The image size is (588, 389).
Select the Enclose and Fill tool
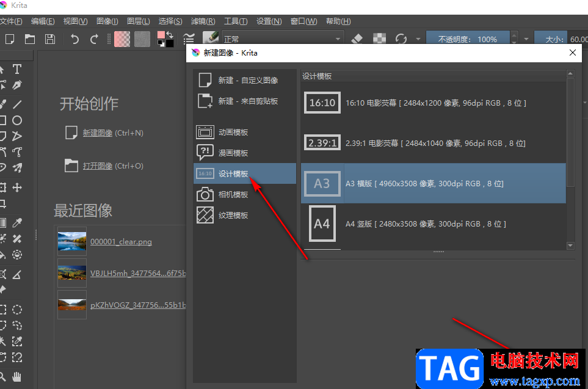(17, 255)
